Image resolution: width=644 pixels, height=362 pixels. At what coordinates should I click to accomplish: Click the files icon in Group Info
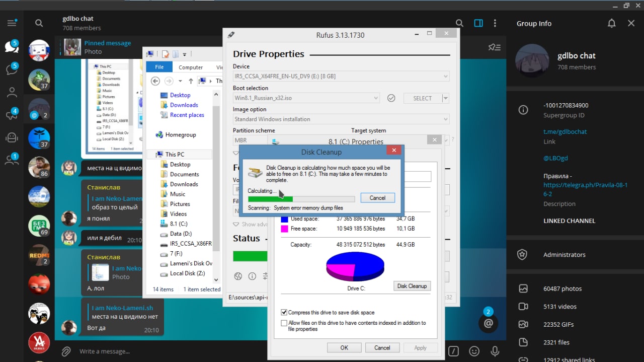tap(523, 342)
